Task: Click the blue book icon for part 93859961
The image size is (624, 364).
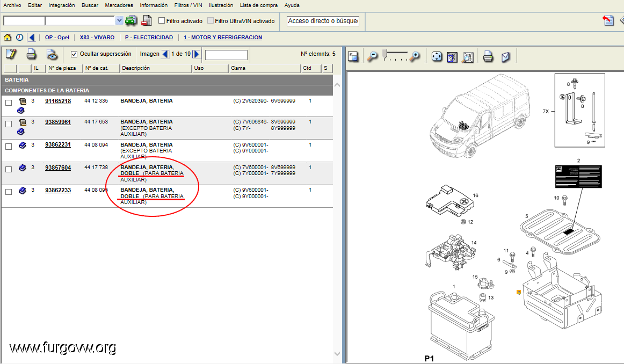Action: pos(21,132)
